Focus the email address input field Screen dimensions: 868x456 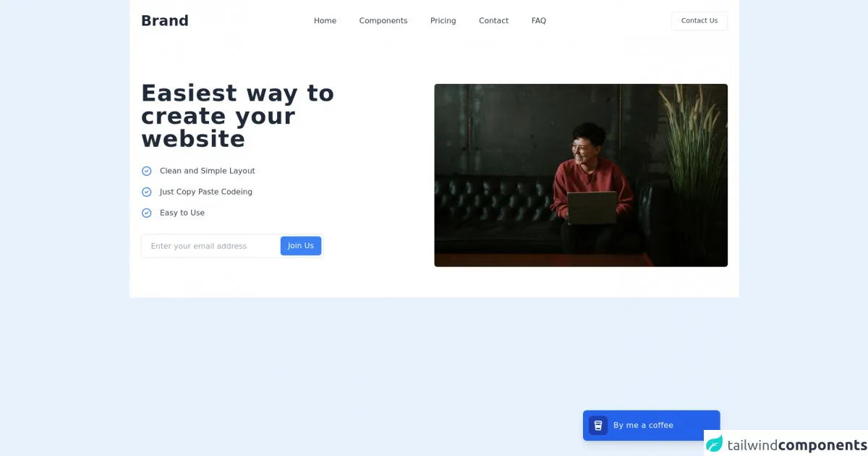pos(210,246)
